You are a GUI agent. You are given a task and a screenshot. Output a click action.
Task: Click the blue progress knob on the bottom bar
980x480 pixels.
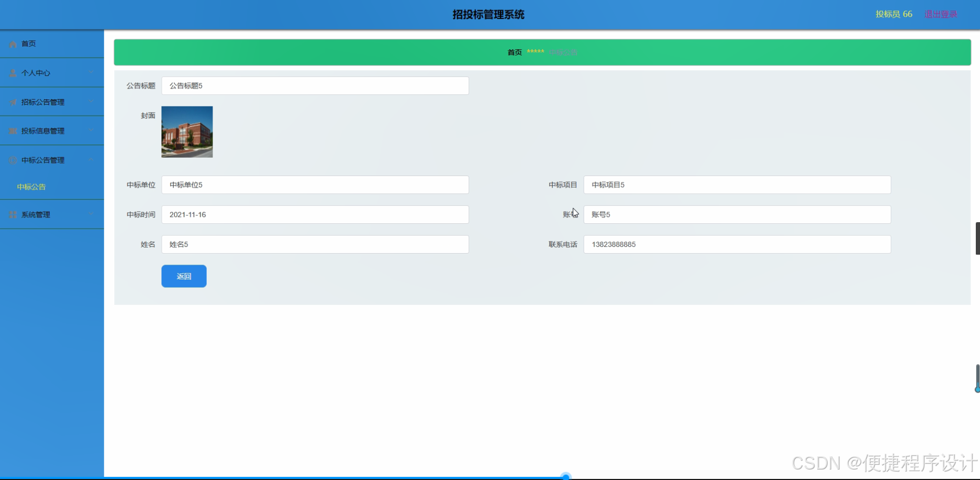(565, 477)
